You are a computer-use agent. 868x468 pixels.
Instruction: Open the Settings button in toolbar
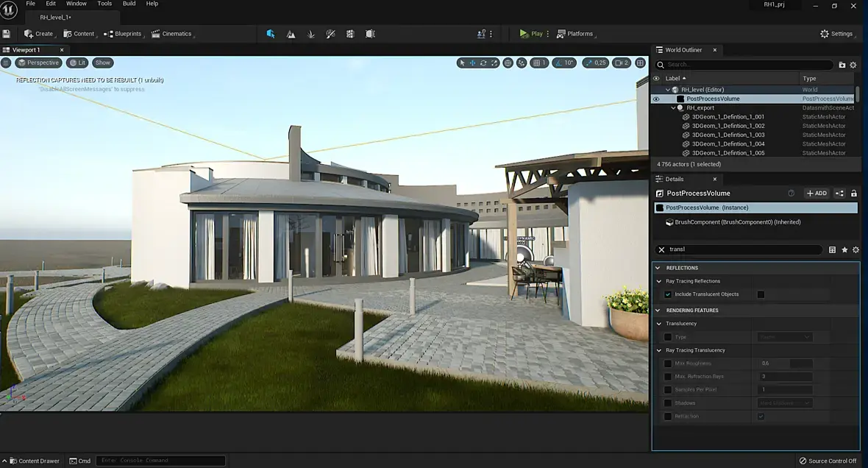[836, 34]
